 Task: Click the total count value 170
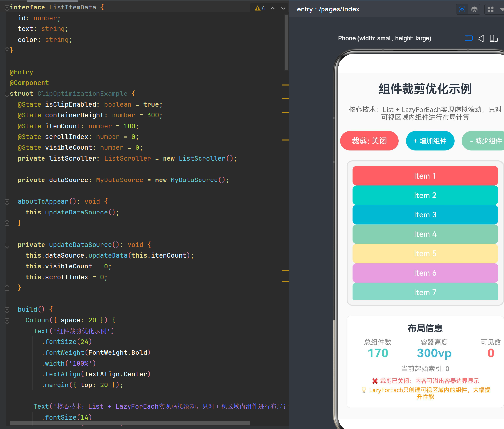(378, 353)
